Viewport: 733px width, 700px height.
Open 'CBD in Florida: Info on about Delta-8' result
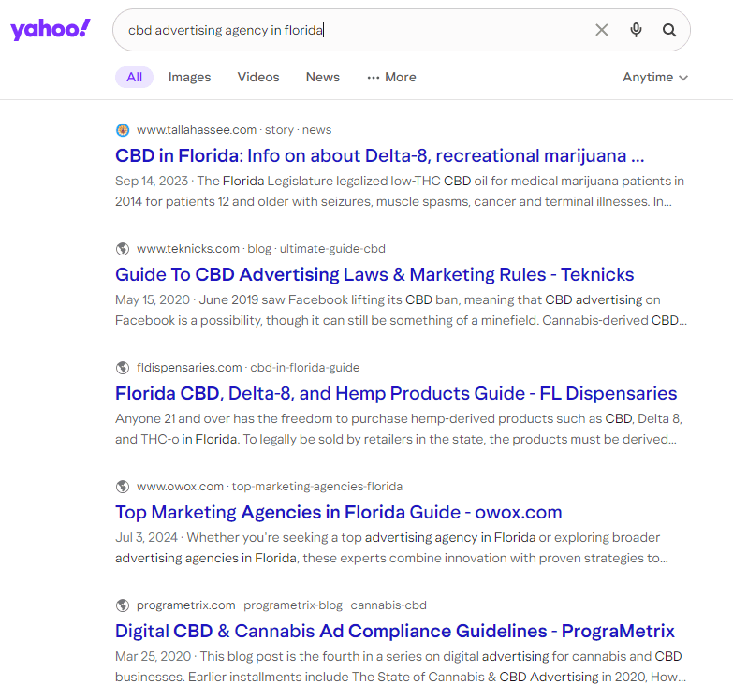pos(379,155)
